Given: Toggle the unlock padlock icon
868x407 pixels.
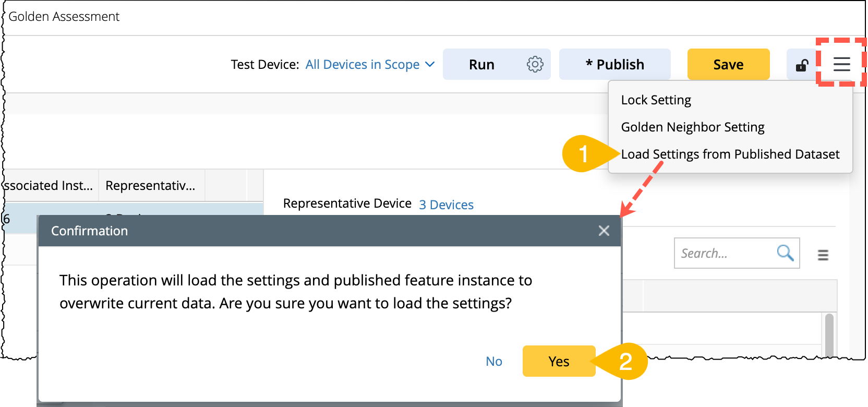Looking at the screenshot, I should [802, 65].
